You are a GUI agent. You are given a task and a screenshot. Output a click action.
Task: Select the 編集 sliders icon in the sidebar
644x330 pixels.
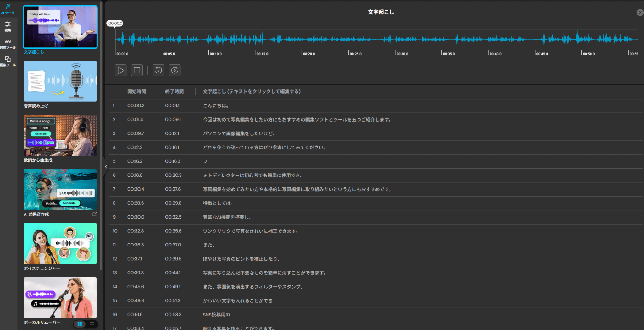(x=8, y=26)
